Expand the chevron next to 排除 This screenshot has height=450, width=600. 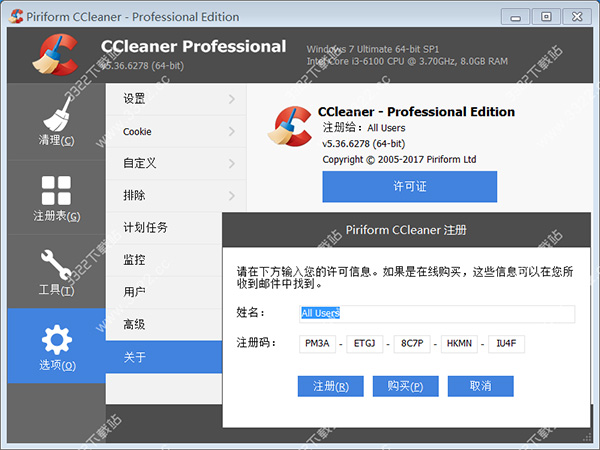coord(232,196)
